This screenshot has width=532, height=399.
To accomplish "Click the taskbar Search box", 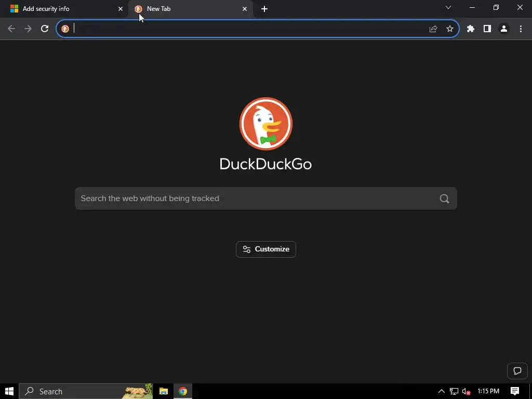I will [x=86, y=391].
